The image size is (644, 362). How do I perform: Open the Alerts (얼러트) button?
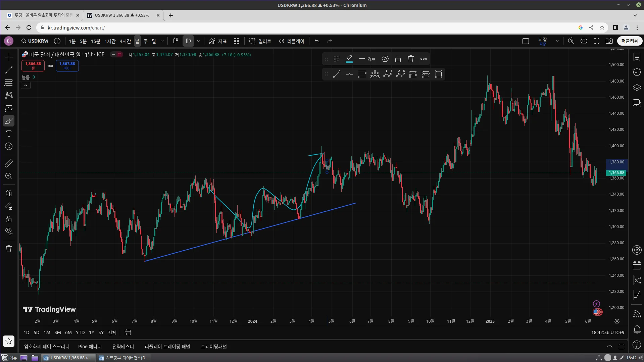pos(260,41)
